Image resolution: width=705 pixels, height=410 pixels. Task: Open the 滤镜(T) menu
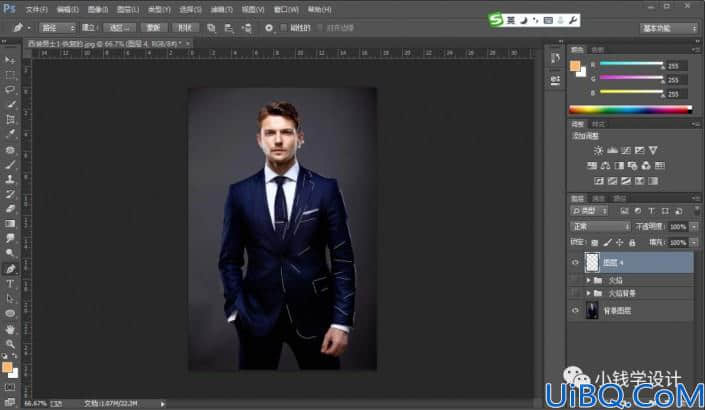click(x=222, y=9)
